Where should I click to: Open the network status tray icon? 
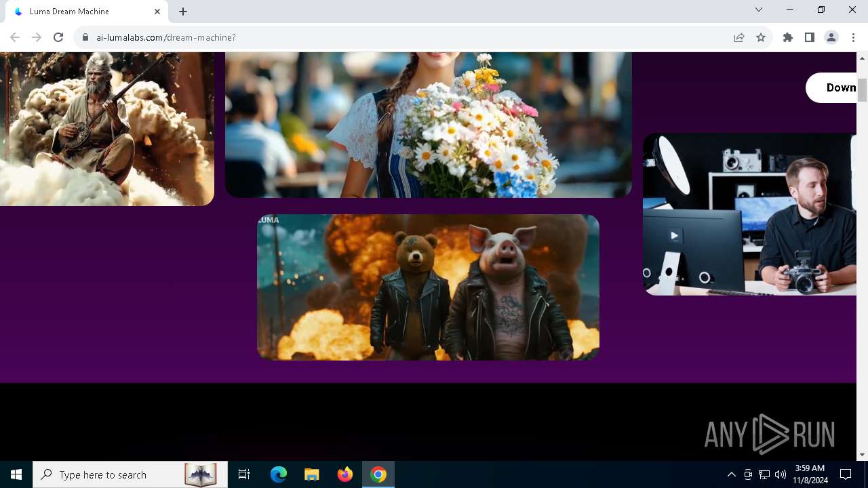pyautogui.click(x=764, y=474)
